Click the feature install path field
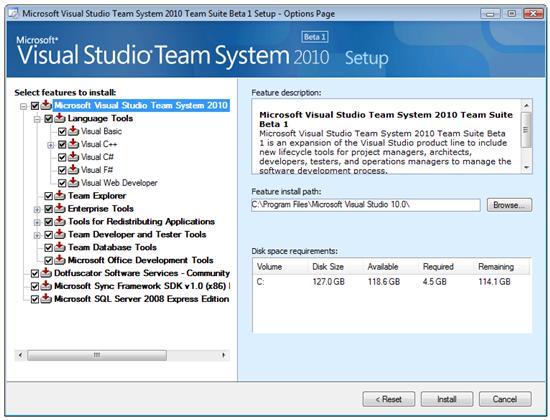The width and height of the screenshot is (550, 420). 365,205
